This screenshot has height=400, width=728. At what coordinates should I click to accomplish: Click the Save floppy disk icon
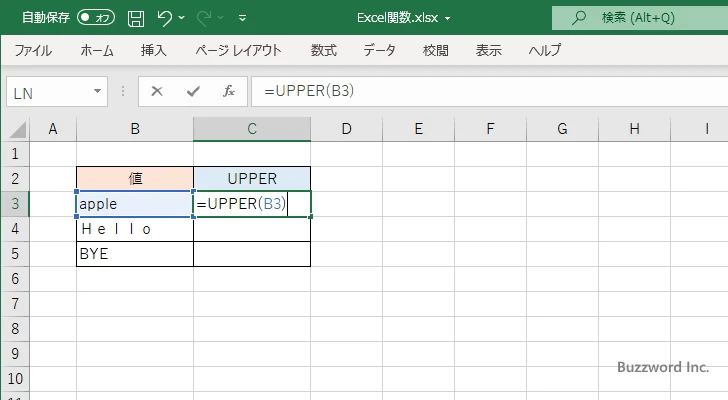(136, 18)
